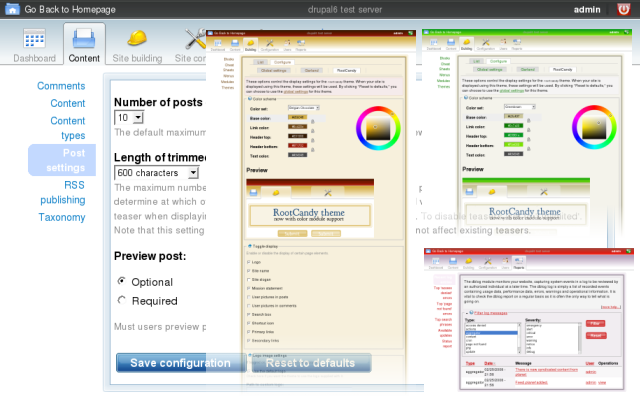Click Go Back to Homepage link
Viewport: 640px width, 399px height.
tap(70, 9)
